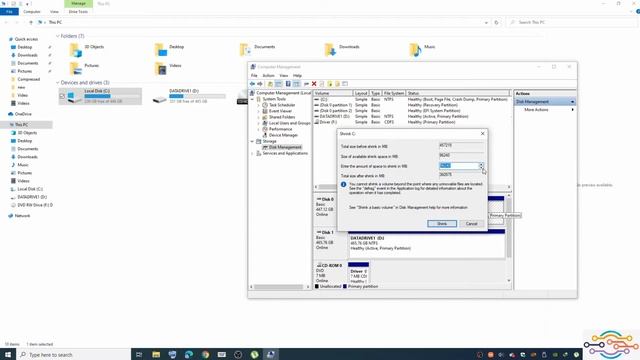This screenshot has height=360, width=640.
Task: Click Cancel in the Shrink C: dialog
Action: pyautogui.click(x=471, y=224)
